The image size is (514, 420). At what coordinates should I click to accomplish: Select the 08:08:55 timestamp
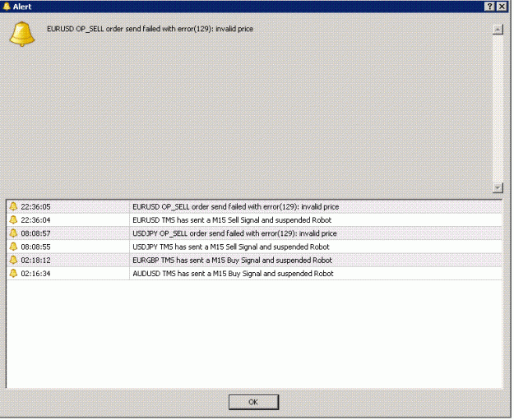[35, 248]
